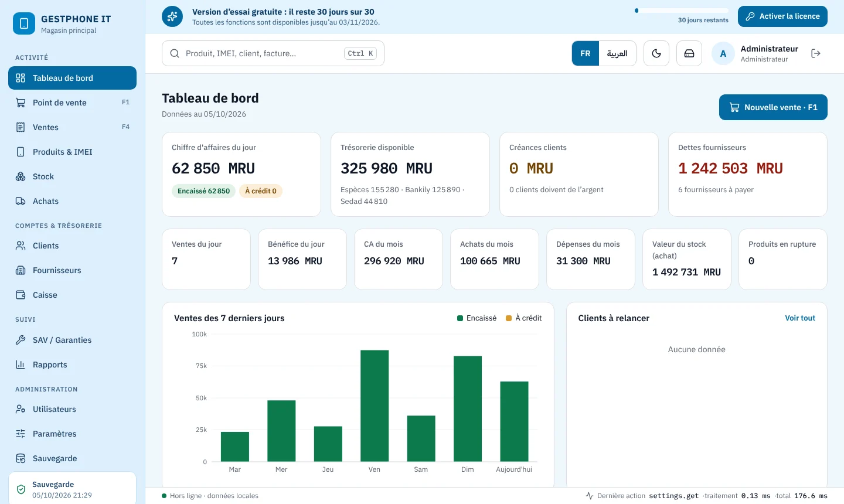
Task: Click Activer la licence button
Action: click(x=782, y=16)
